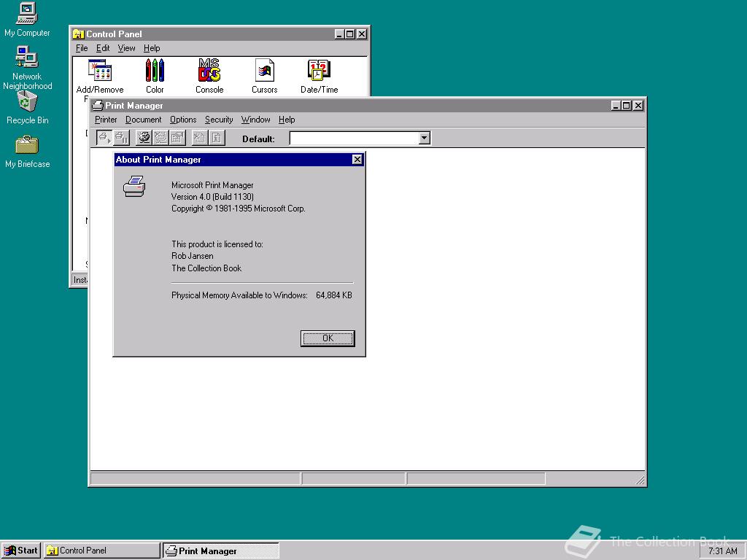The image size is (747, 560).
Task: Click 'Physical Memory Available to Windows:' label
Action: 239,295
